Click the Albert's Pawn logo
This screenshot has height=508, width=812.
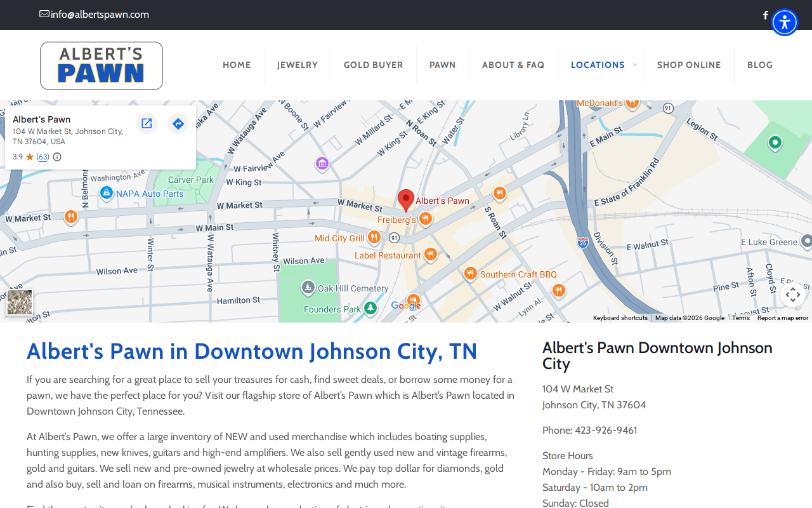(x=101, y=65)
